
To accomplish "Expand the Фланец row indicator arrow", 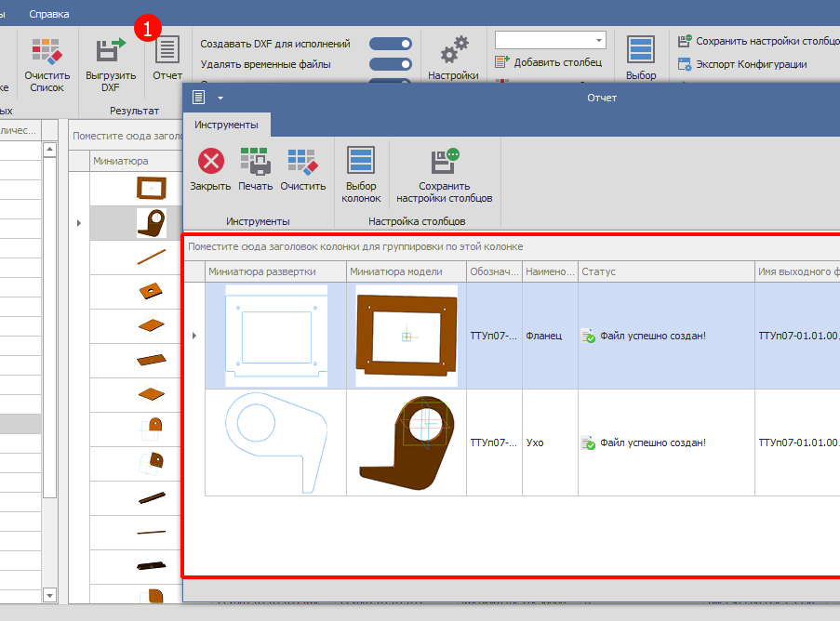I will tap(193, 336).
